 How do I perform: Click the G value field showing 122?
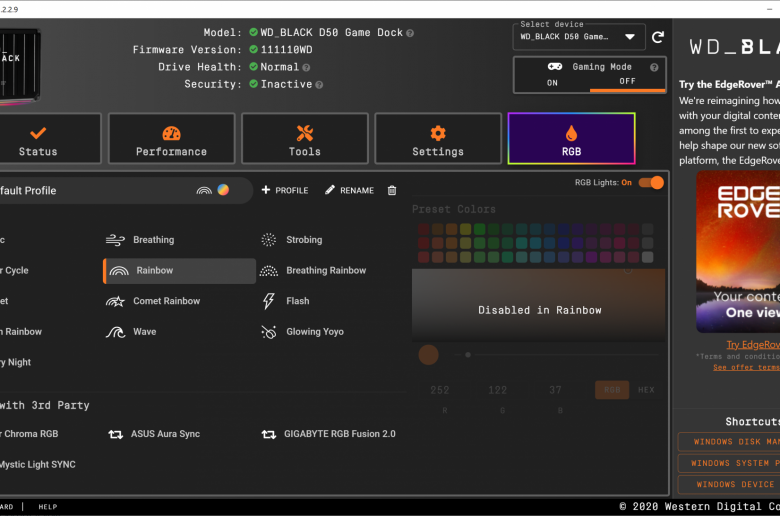click(498, 390)
